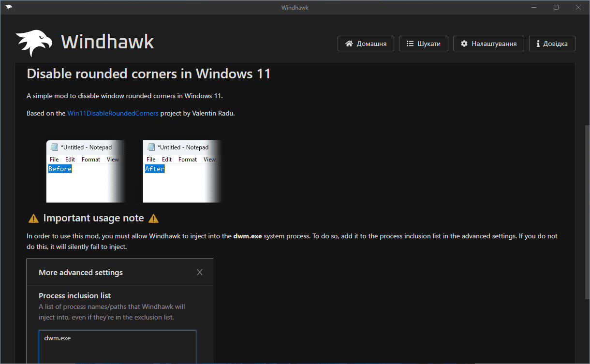Click the process inclusion list text box

[x=118, y=347]
